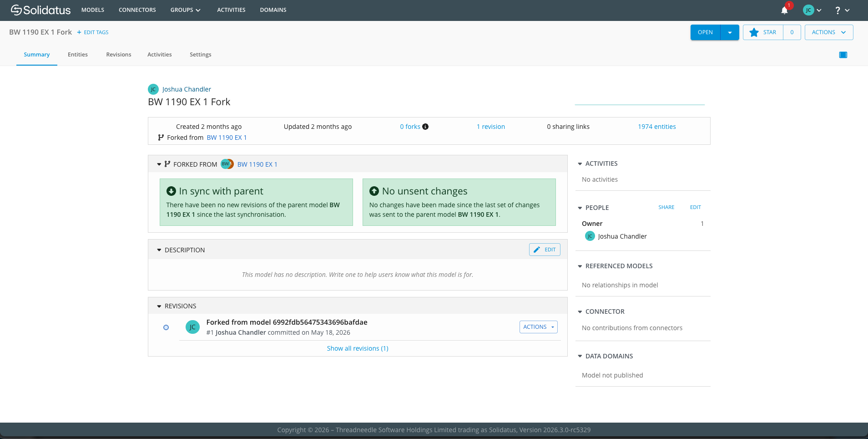The width and height of the screenshot is (868, 439).
Task: Click EDIT in People section
Action: (696, 207)
